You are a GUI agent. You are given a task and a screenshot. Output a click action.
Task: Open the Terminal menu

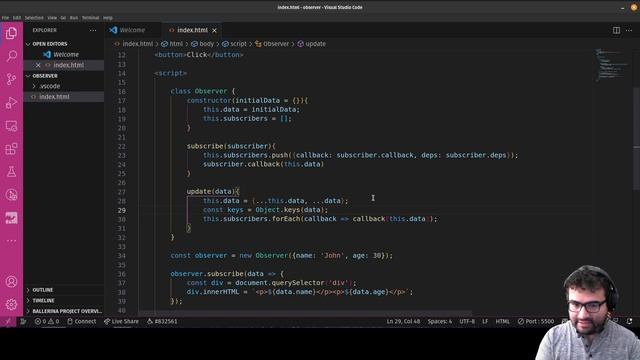pos(91,18)
